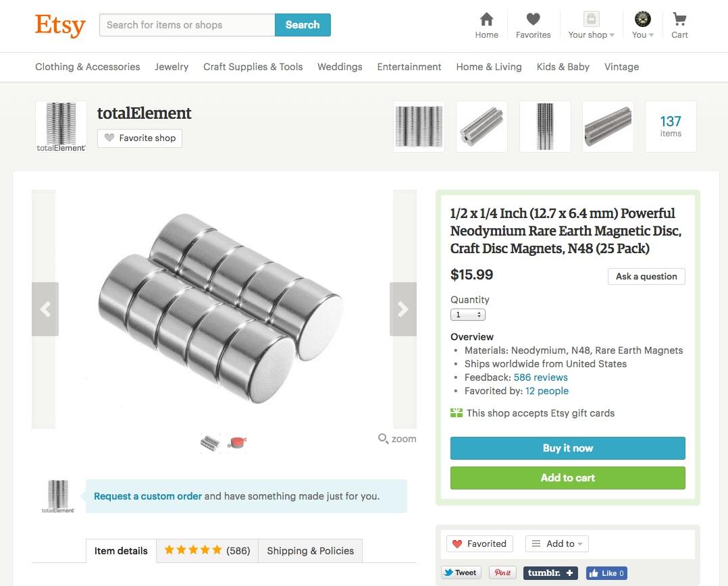Like the listing on Facebook
This screenshot has width=728, height=586.
point(606,573)
